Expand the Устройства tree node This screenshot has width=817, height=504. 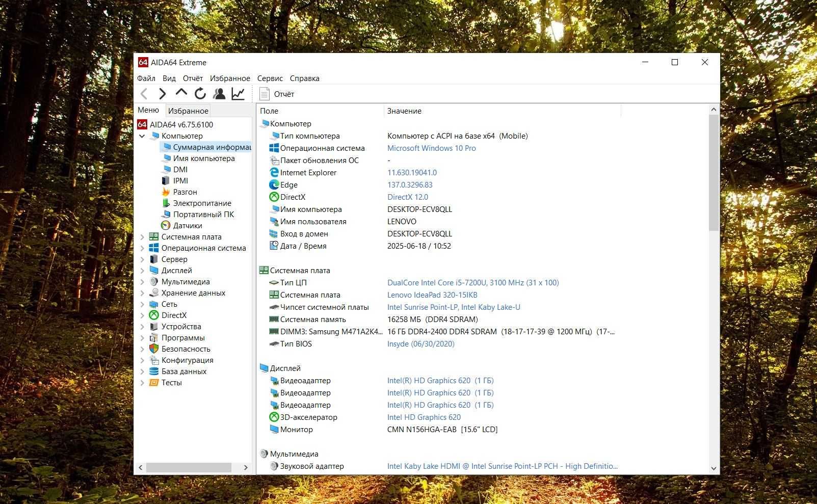point(142,327)
